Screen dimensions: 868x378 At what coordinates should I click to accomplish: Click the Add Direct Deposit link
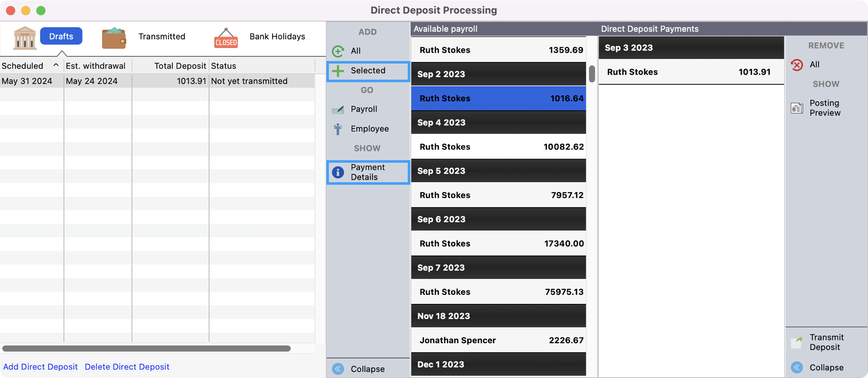point(40,367)
